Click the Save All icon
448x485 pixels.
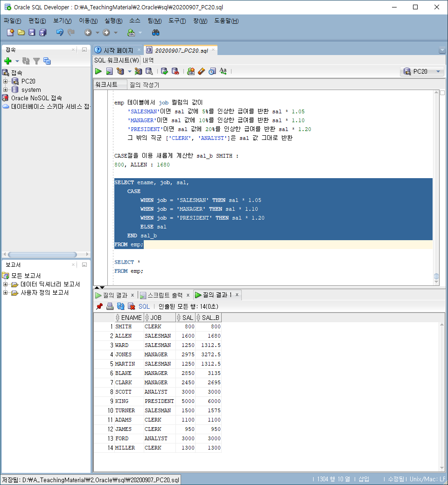(43, 33)
